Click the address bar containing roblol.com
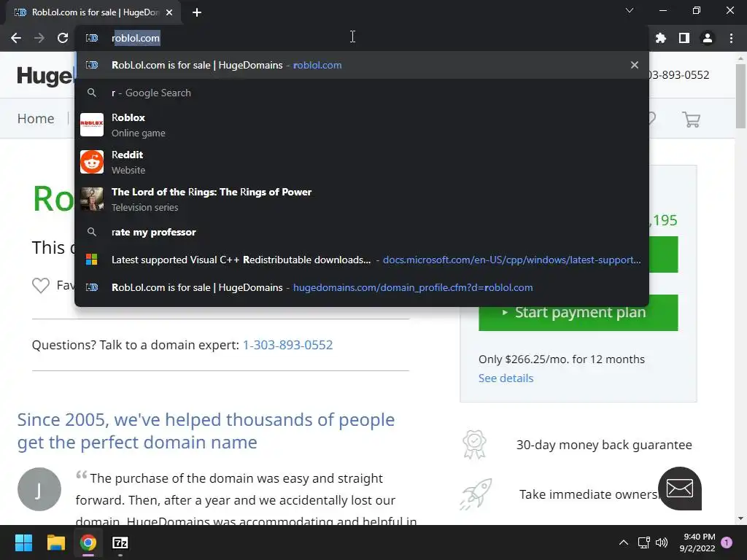This screenshot has height=560, width=747. (362, 38)
